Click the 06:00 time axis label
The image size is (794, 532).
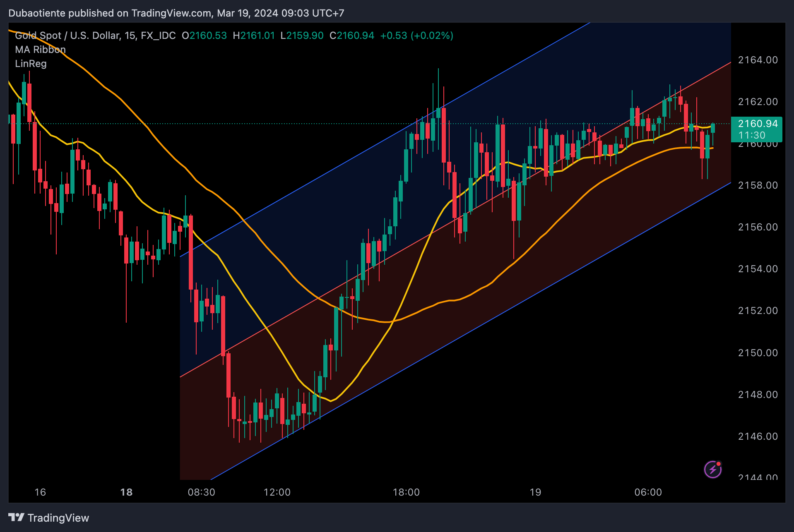point(648,492)
